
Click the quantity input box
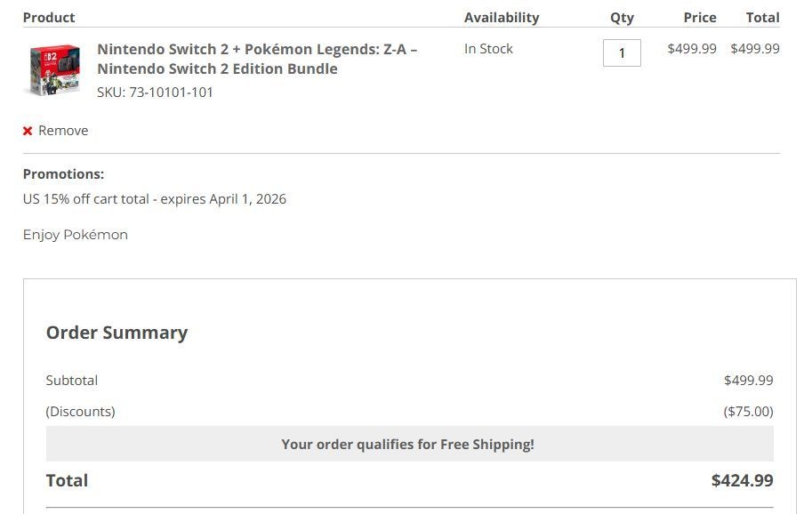(x=622, y=52)
